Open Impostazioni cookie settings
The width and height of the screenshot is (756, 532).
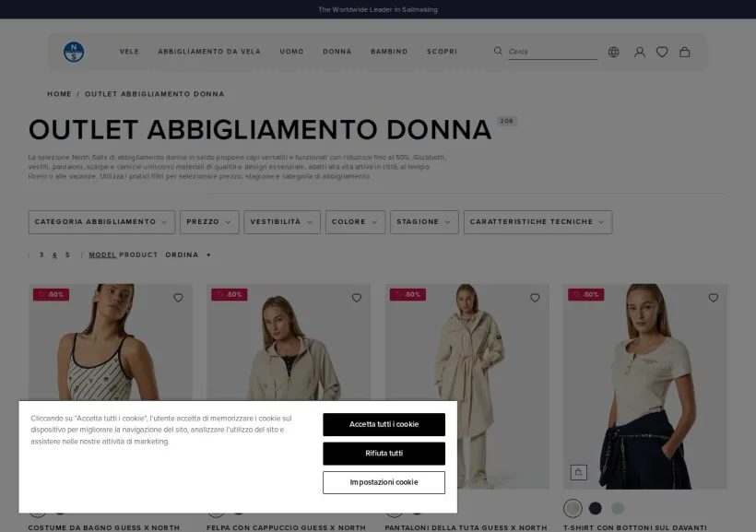(384, 482)
